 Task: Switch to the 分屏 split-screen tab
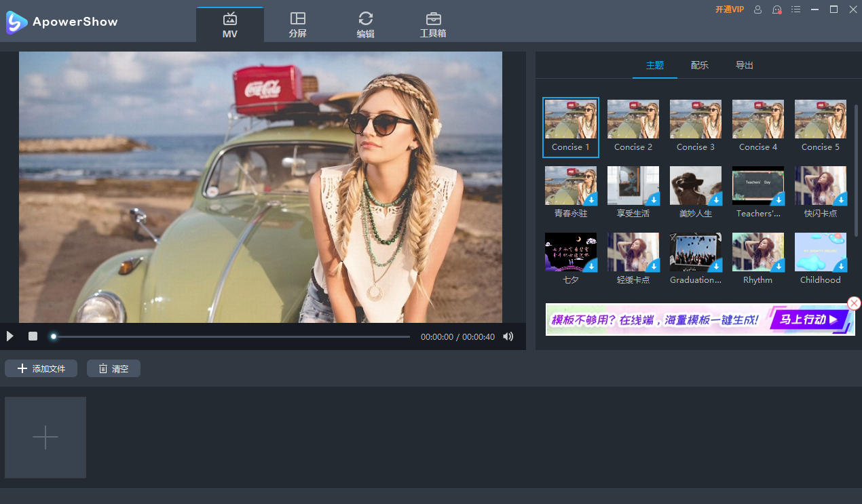[x=297, y=24]
